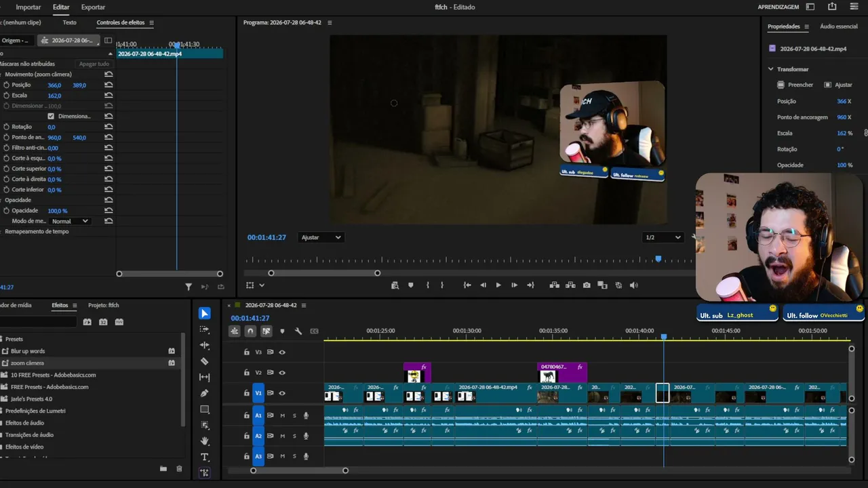The width and height of the screenshot is (868, 488).
Task: Toggle insert sequences as nests button
Action: [x=234, y=331]
